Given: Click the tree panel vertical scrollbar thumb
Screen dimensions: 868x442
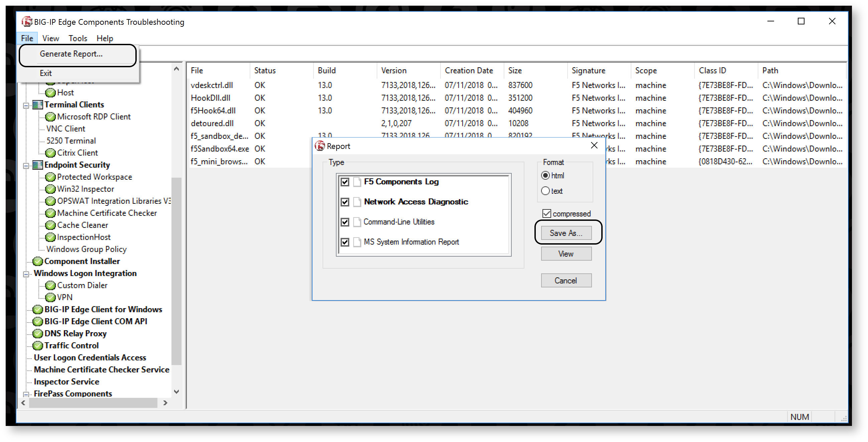Looking at the screenshot, I should tap(176, 272).
